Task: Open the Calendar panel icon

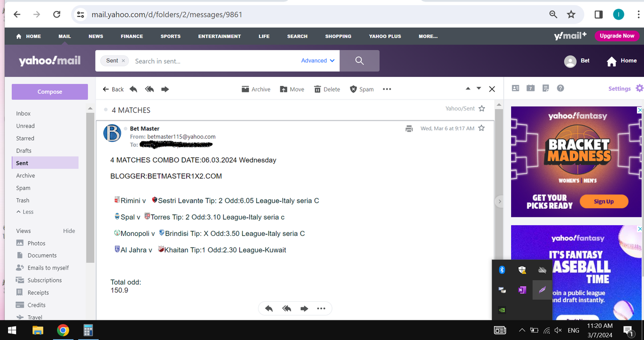Action: (530, 88)
